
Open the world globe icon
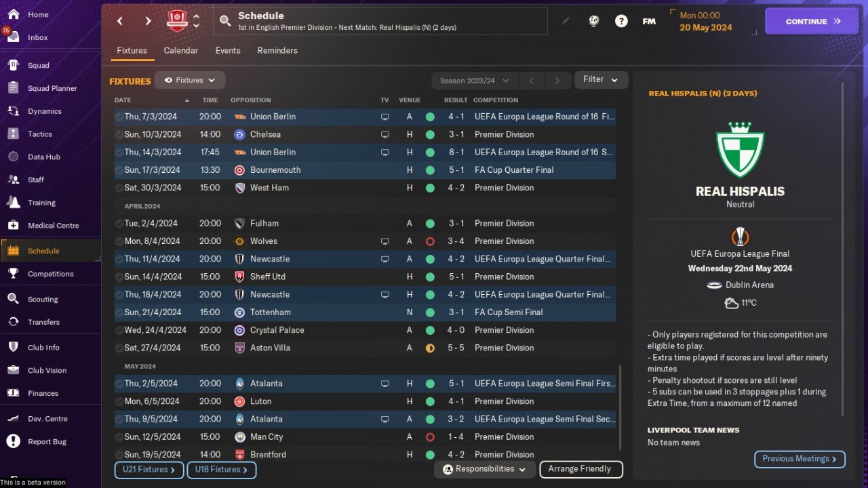coord(594,21)
